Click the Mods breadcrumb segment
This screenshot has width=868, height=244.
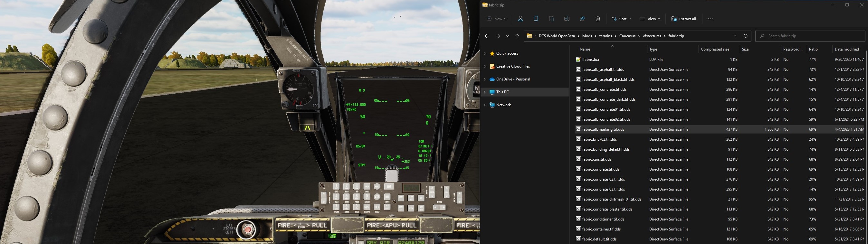(x=587, y=36)
